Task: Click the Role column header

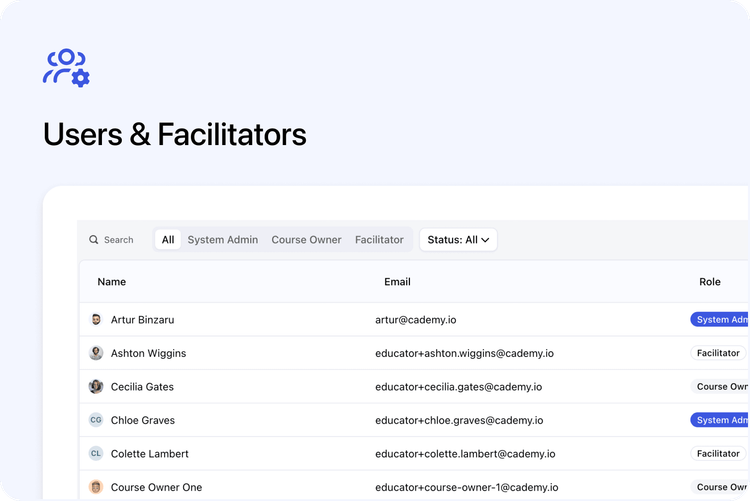Action: click(710, 282)
